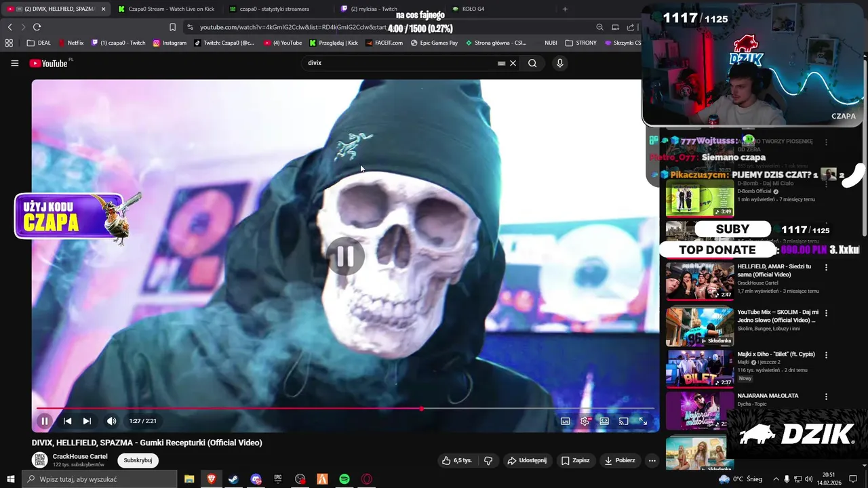Open the YouTube hamburger guide menu
Screen dimensions: 868x488
point(14,63)
